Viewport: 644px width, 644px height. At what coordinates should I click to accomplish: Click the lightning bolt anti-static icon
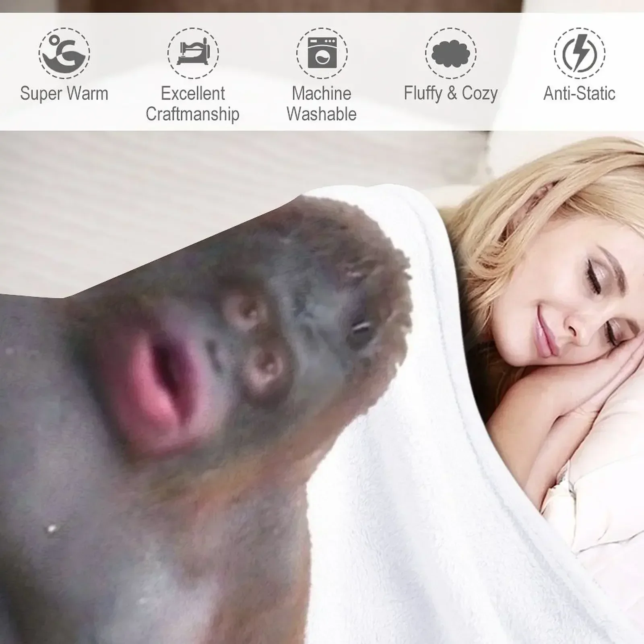point(580,53)
